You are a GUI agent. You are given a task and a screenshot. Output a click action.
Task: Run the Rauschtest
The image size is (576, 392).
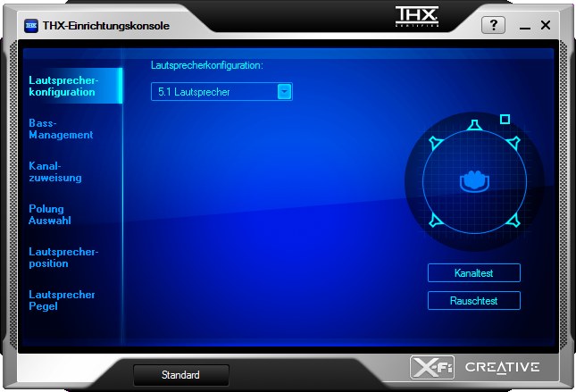474,301
